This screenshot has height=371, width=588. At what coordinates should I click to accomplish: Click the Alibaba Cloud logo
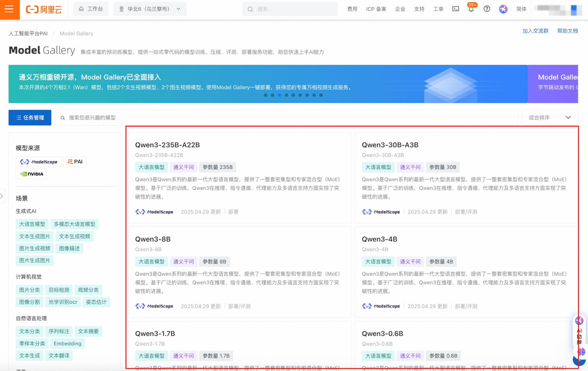pyautogui.click(x=44, y=9)
